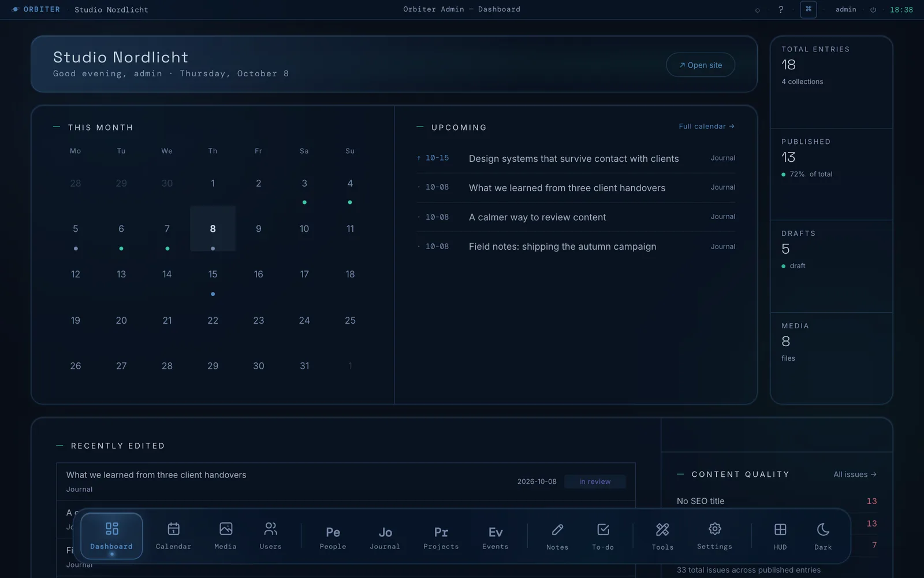Screen dimensions: 924x578
Task: Click the Drafts stat card
Action: (832, 266)
